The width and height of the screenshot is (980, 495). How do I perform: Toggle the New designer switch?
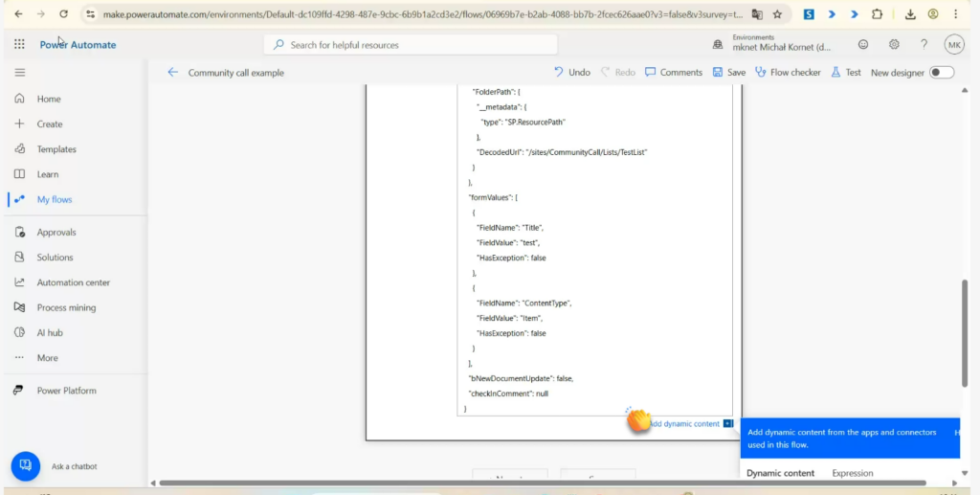[942, 73]
